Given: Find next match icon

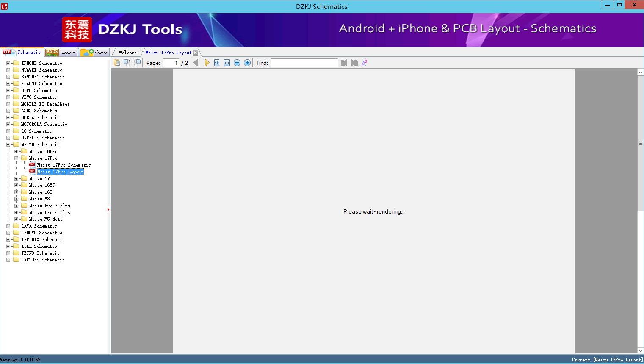Looking at the screenshot, I should click(x=354, y=63).
